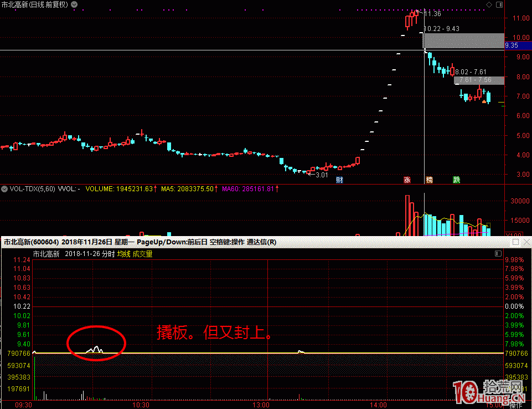Open the VOL-TDX indicator dropdown circle

pos(4,189)
